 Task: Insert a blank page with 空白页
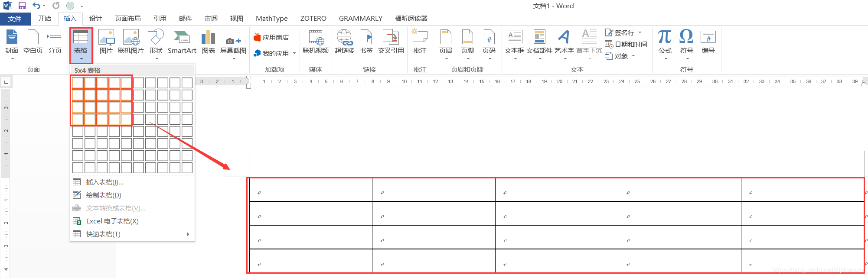tap(33, 42)
